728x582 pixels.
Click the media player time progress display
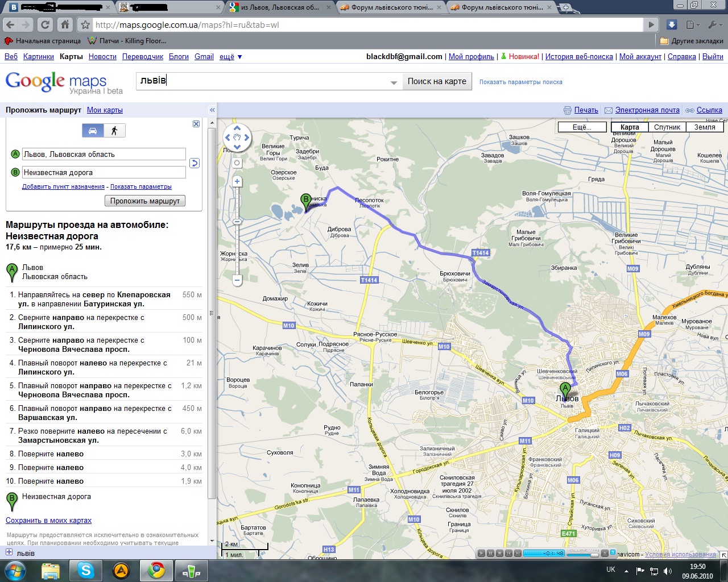coord(543,553)
